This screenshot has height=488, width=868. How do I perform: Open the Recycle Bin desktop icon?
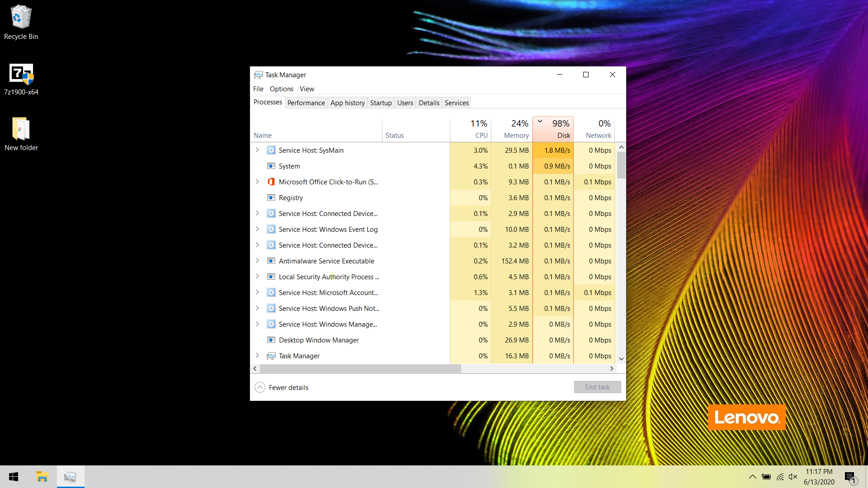(x=21, y=17)
